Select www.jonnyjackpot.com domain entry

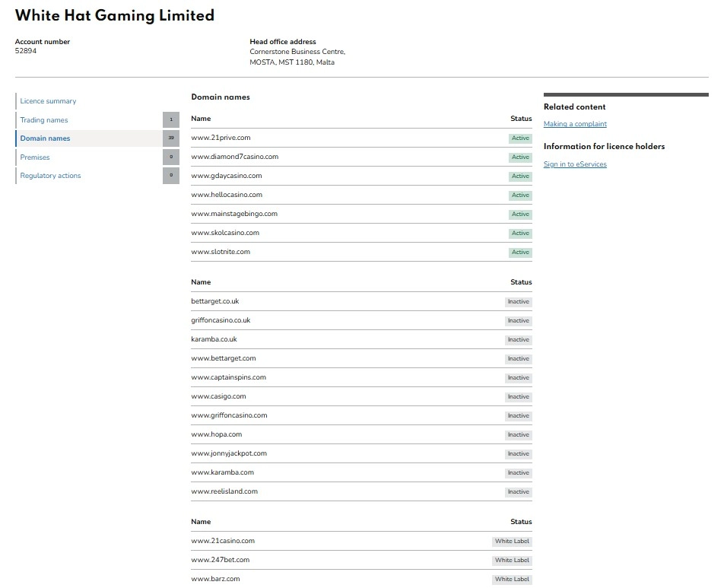229,453
